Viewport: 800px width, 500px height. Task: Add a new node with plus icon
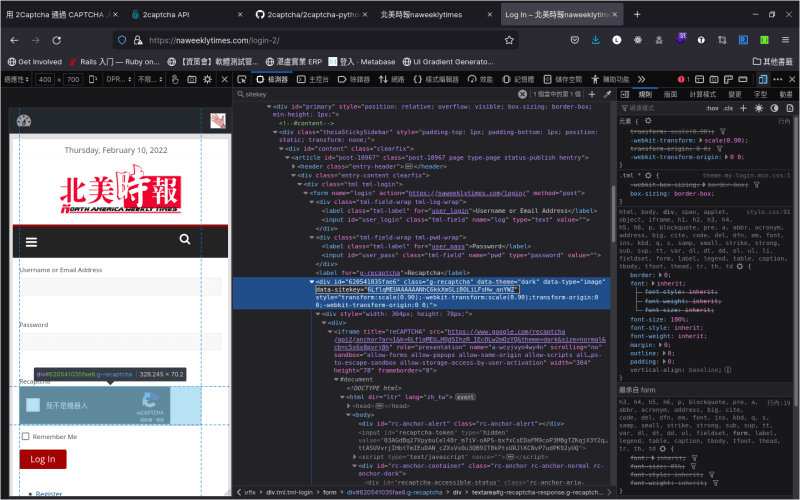592,94
